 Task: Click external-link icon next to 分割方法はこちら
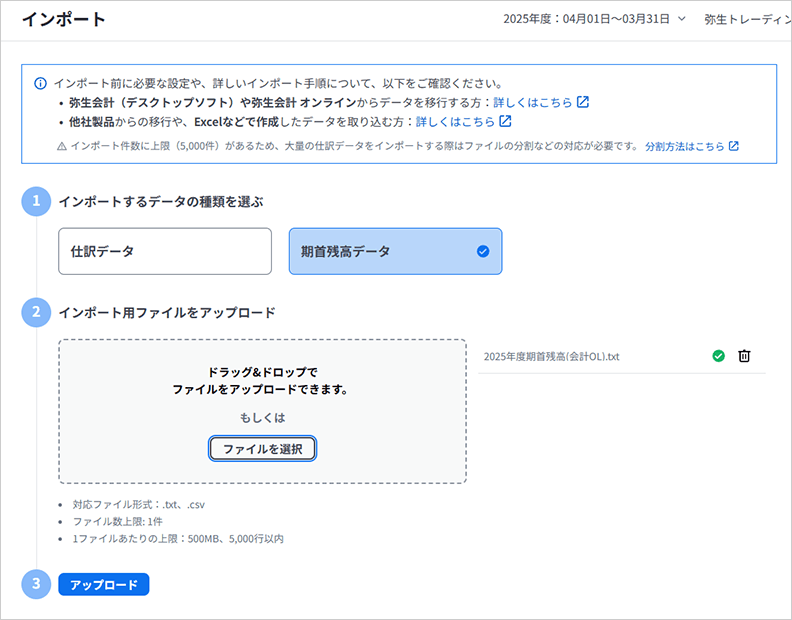[x=733, y=146]
